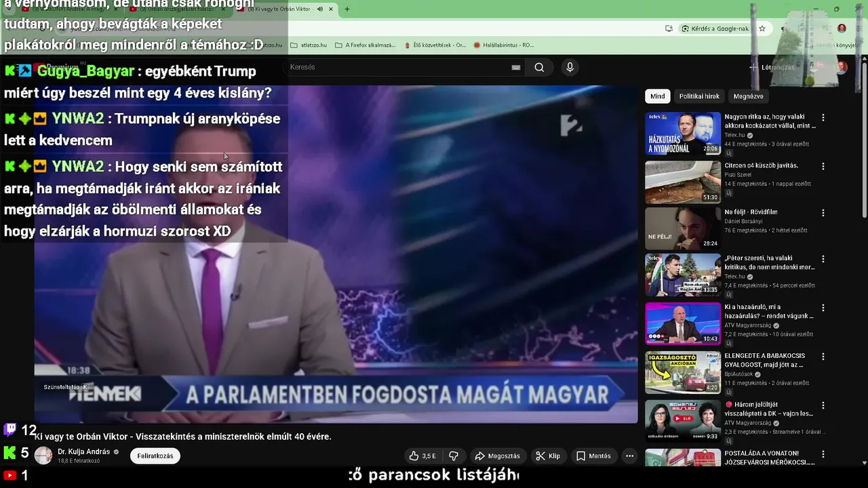
Task: Open video title ELENGEDTE A BABAKOCSIS GYALOGOST
Action: pos(765,360)
